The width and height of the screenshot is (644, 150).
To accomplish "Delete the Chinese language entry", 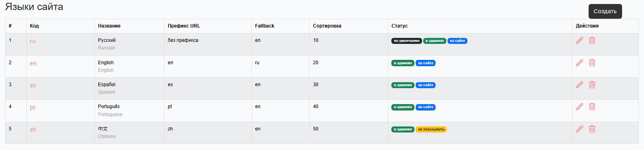I will 592,129.
